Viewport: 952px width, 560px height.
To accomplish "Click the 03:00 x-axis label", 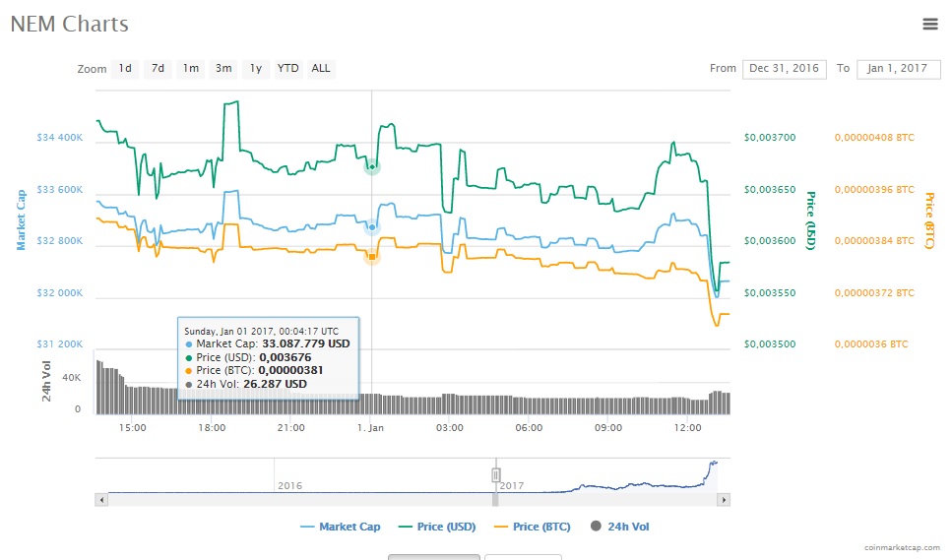I will point(449,428).
